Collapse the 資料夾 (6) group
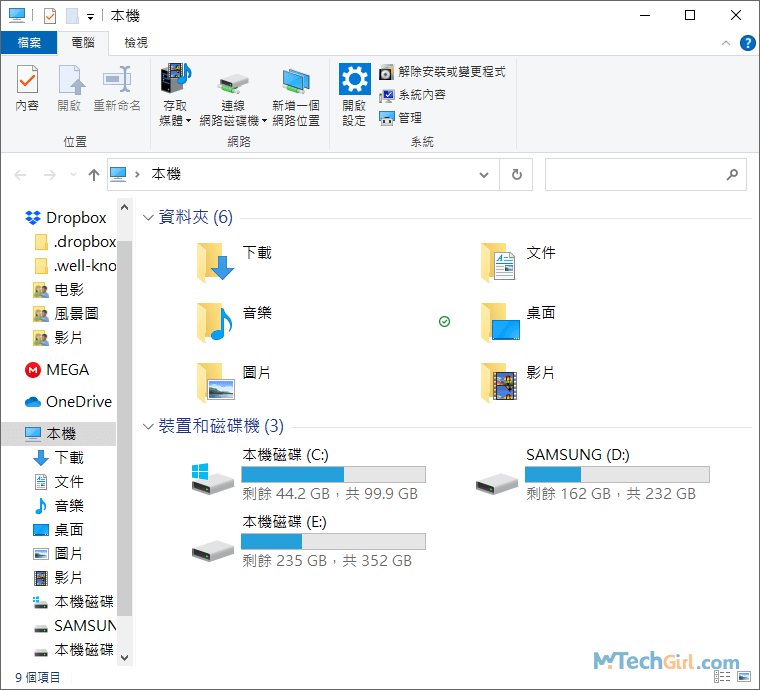The width and height of the screenshot is (760, 690). pos(149,217)
